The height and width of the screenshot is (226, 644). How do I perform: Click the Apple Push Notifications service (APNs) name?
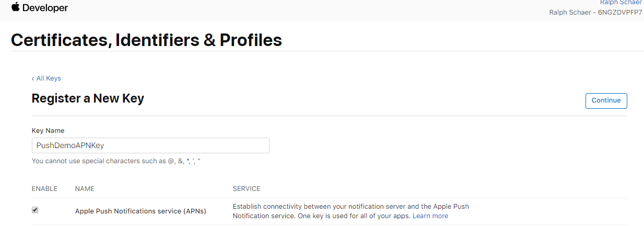(140, 211)
